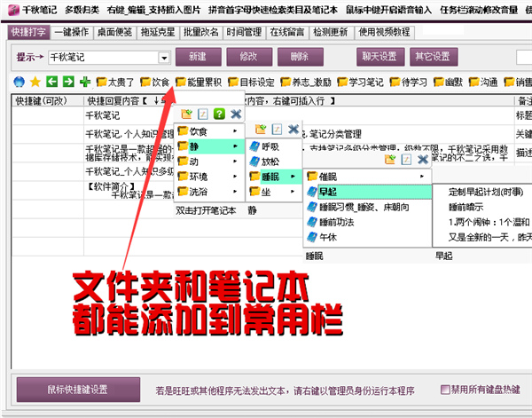Click the yellow star favorites icon
The width and height of the screenshot is (532, 418).
point(35,82)
